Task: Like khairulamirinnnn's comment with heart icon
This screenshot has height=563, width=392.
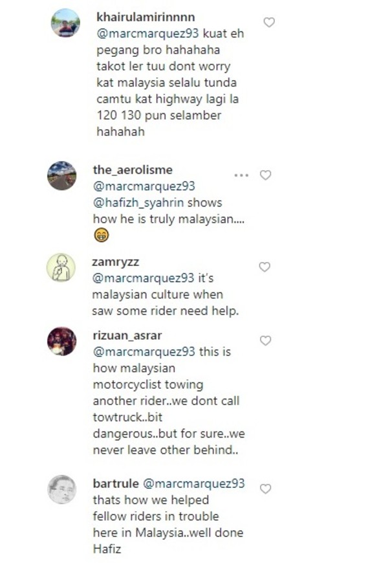Action: (269, 23)
